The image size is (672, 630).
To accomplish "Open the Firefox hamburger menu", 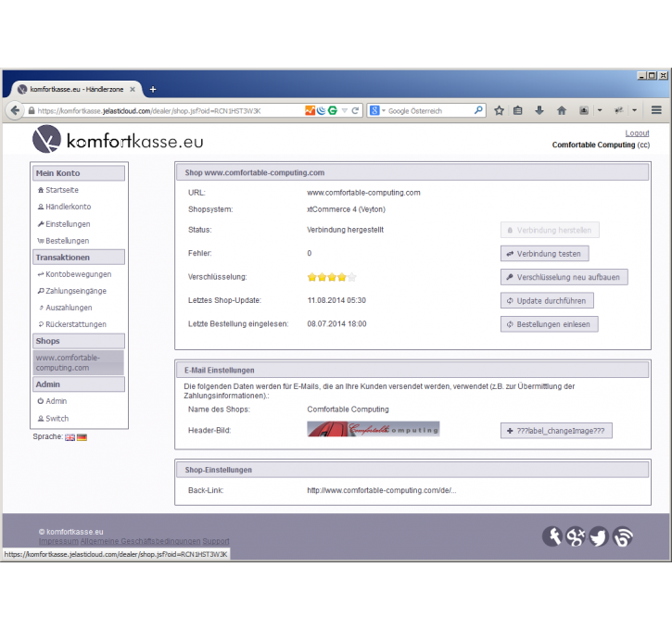I will point(656,110).
